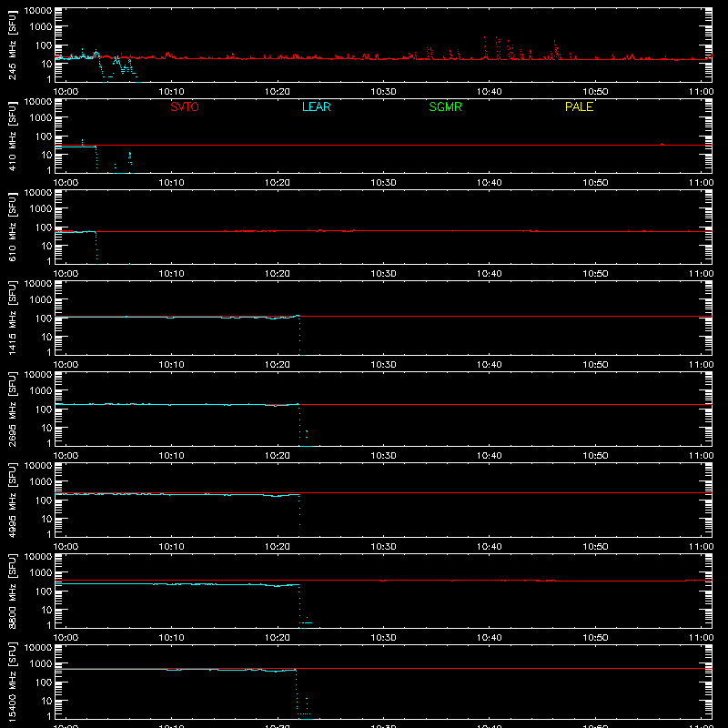This screenshot has height=728, width=728.
Task: Click the cyan LEAR legend label
Action: pyautogui.click(x=316, y=106)
